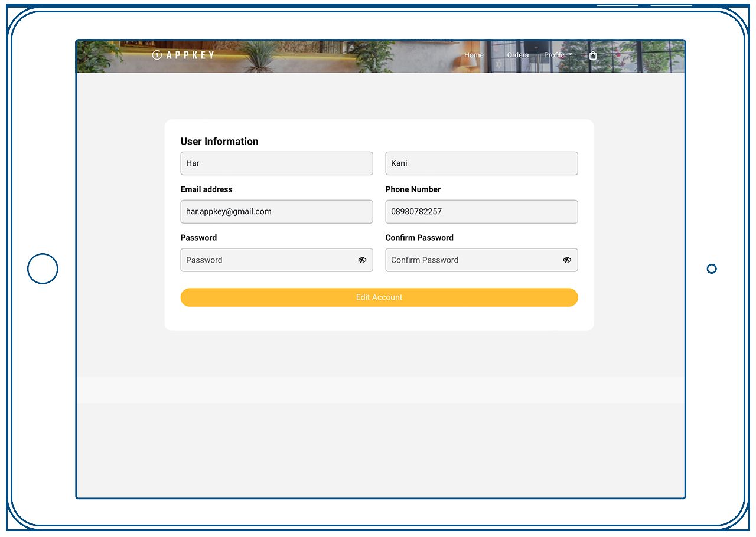Viewport: 756px width, 537px height.
Task: Click inside the Password input box
Action: click(x=266, y=260)
